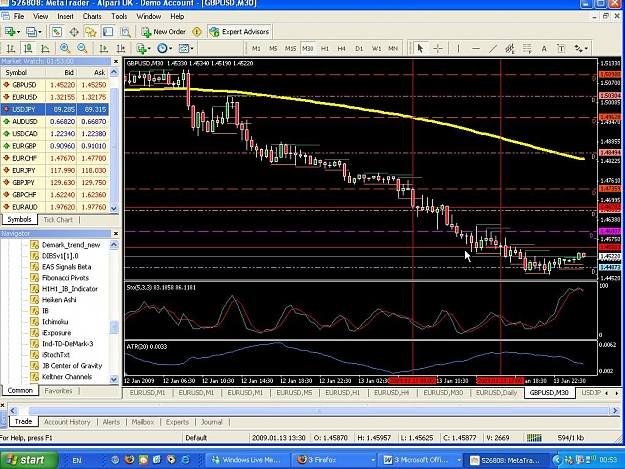The width and height of the screenshot is (625, 469).
Task: Select the arrow cursor tool
Action: pyautogui.click(x=420, y=48)
